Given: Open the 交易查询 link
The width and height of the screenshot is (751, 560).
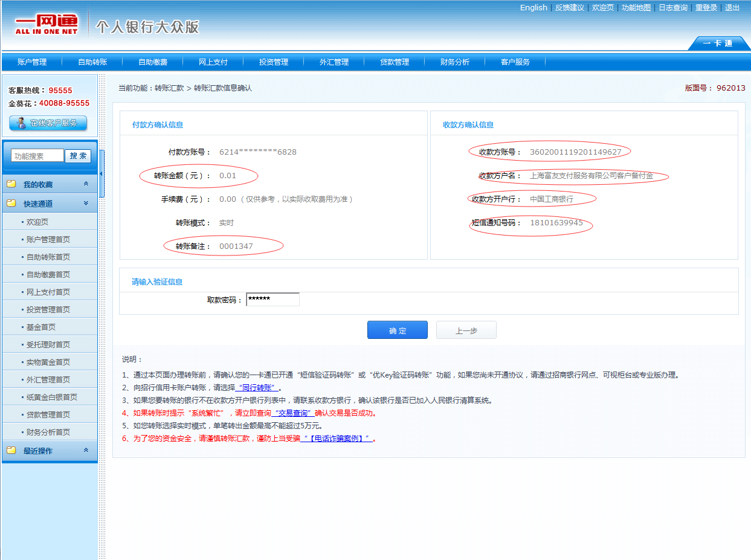Looking at the screenshot, I should click(293, 413).
